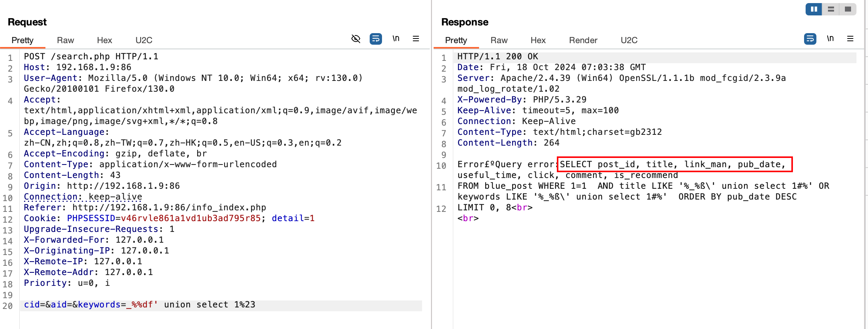This screenshot has width=868, height=329.
Task: Click the Keep-Alive timeout header line
Action: [538, 111]
